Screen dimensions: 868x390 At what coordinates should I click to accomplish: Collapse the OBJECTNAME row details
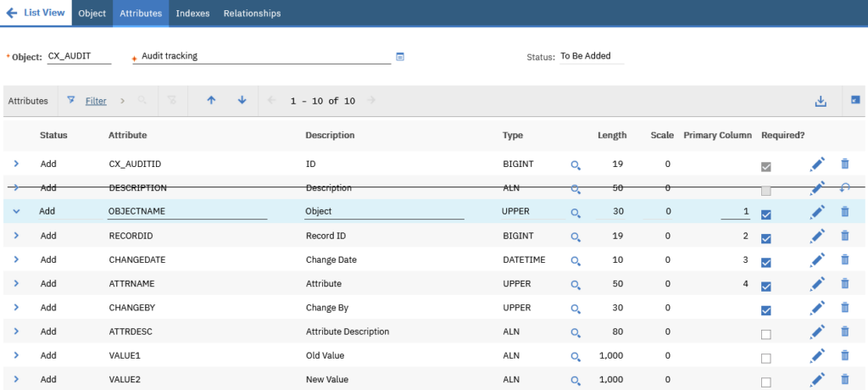pos(16,211)
